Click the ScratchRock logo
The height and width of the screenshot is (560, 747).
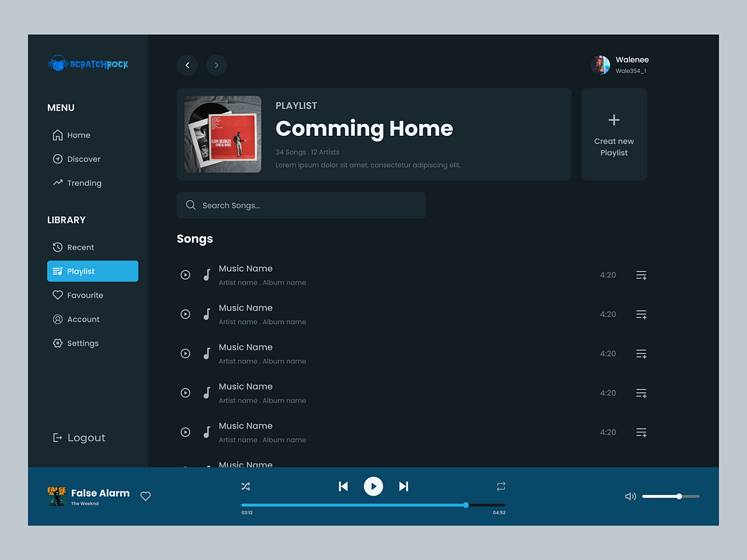(x=87, y=63)
